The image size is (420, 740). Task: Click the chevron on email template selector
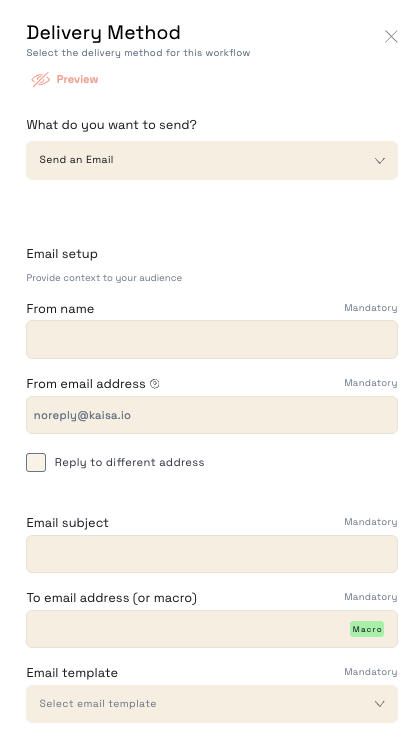point(379,704)
